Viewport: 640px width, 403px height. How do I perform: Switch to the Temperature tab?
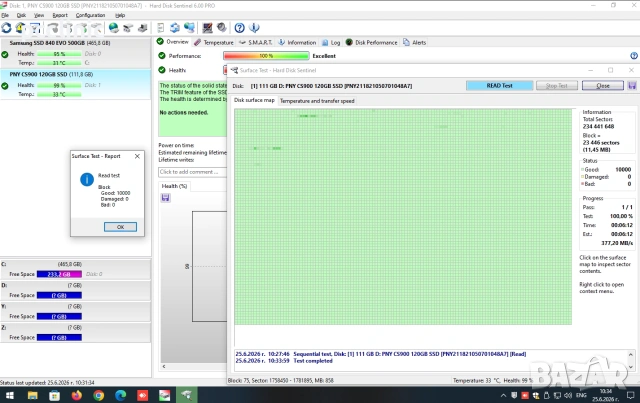[x=213, y=42]
